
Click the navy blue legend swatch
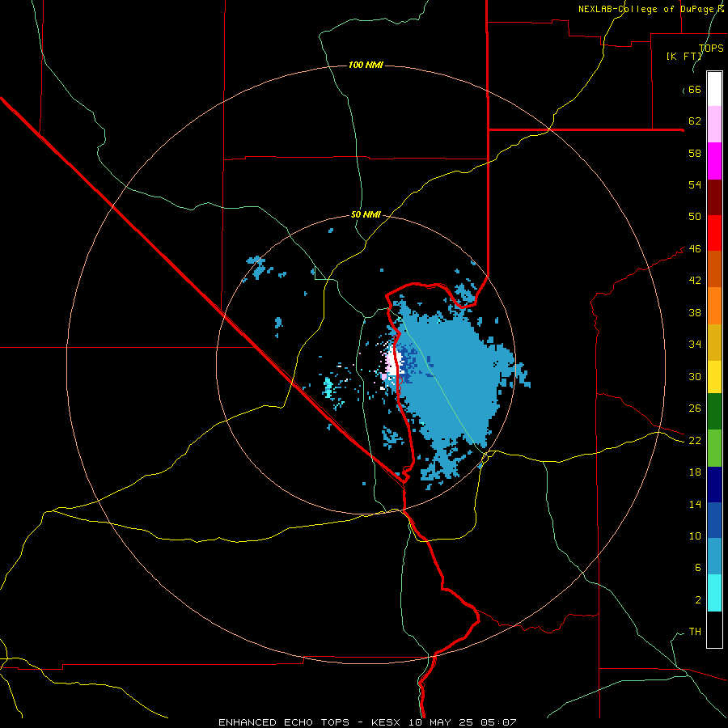(714, 485)
